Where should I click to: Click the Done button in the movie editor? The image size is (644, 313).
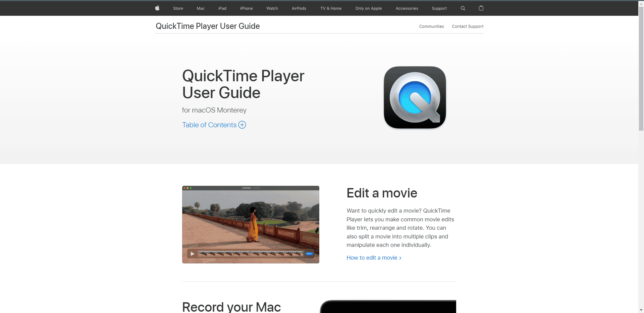(x=309, y=254)
